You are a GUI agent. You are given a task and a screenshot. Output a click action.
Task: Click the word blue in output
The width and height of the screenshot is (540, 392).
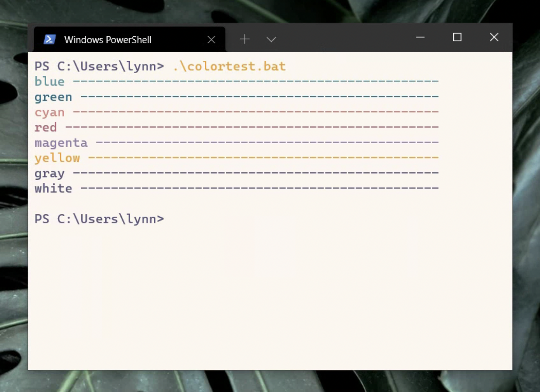point(49,82)
